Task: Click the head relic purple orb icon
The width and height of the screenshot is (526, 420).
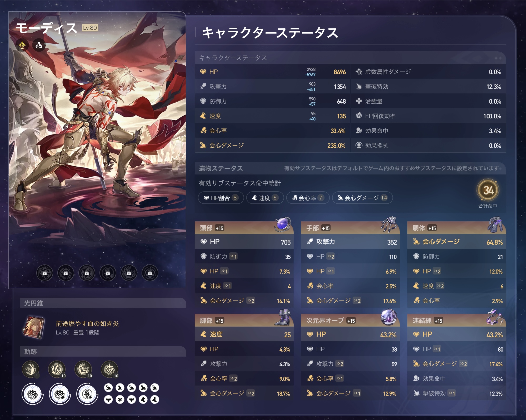Action: coord(283,224)
